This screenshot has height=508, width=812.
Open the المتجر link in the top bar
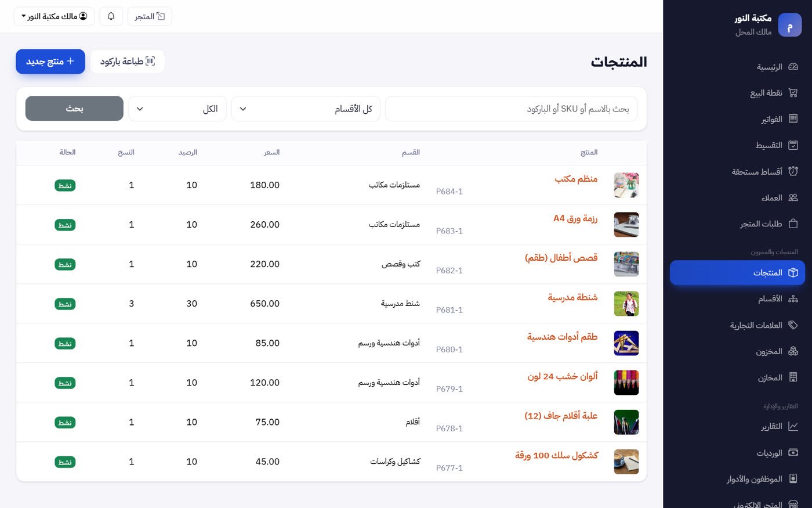click(x=150, y=16)
